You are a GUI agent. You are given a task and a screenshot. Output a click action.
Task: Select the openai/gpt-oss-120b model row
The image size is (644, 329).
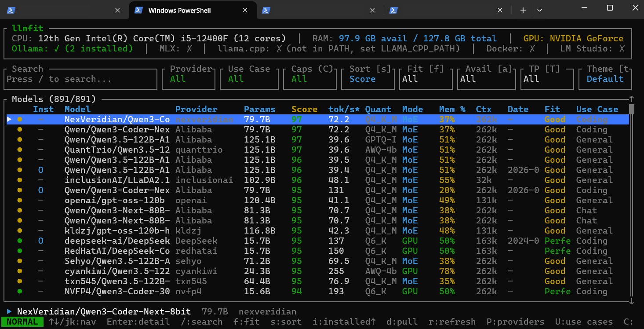pyautogui.click(x=117, y=201)
